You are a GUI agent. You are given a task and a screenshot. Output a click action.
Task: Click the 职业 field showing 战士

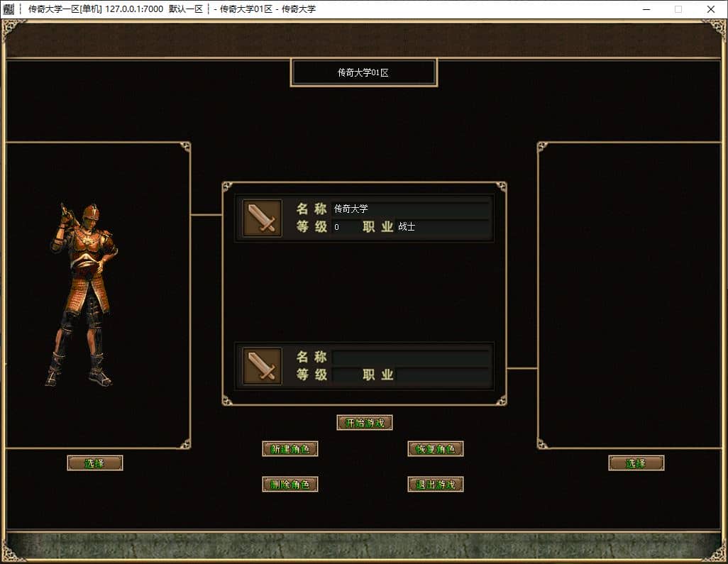[443, 226]
